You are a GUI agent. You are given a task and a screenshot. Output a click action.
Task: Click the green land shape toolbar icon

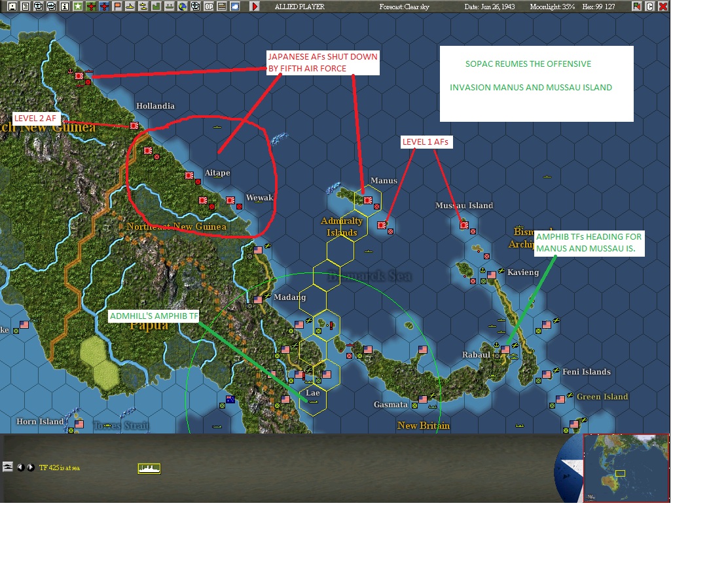click(156, 7)
